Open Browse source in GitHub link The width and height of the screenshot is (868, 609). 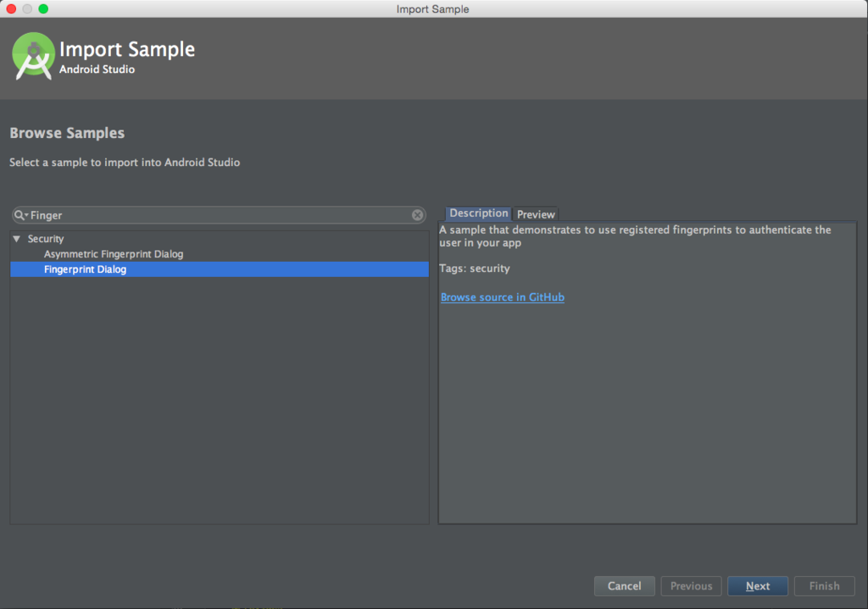(503, 297)
